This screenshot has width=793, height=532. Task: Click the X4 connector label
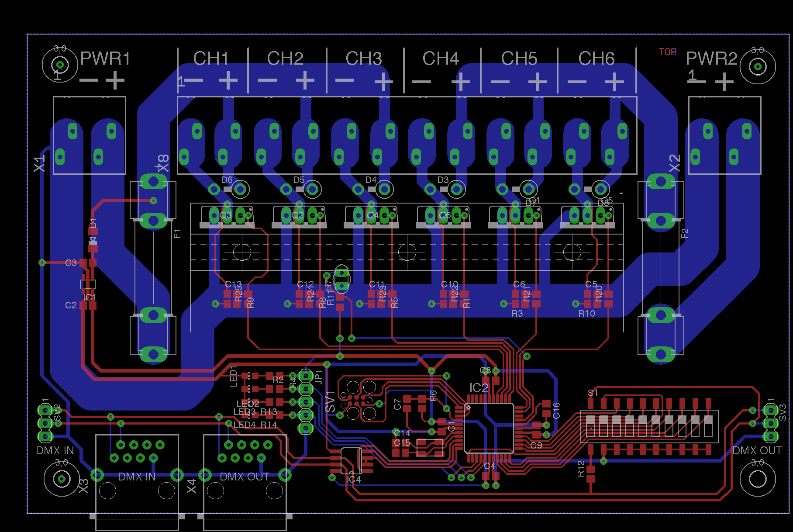(x=192, y=486)
